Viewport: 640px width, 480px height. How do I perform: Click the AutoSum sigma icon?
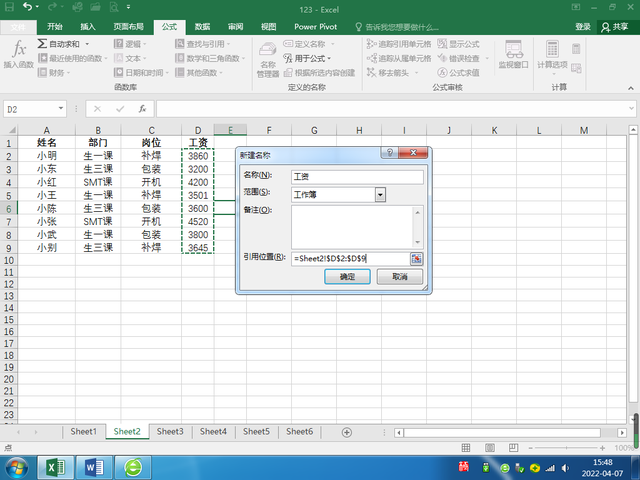42,44
